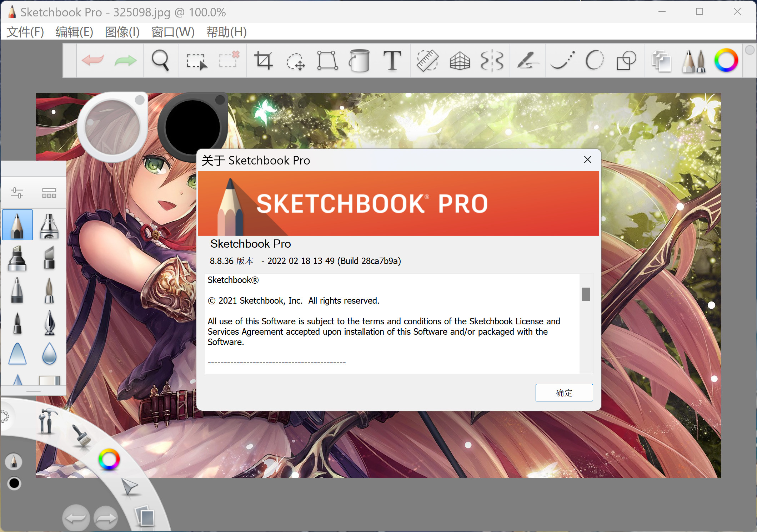Click the green Redo arrow in toolbar
The image size is (757, 532).
pos(126,60)
